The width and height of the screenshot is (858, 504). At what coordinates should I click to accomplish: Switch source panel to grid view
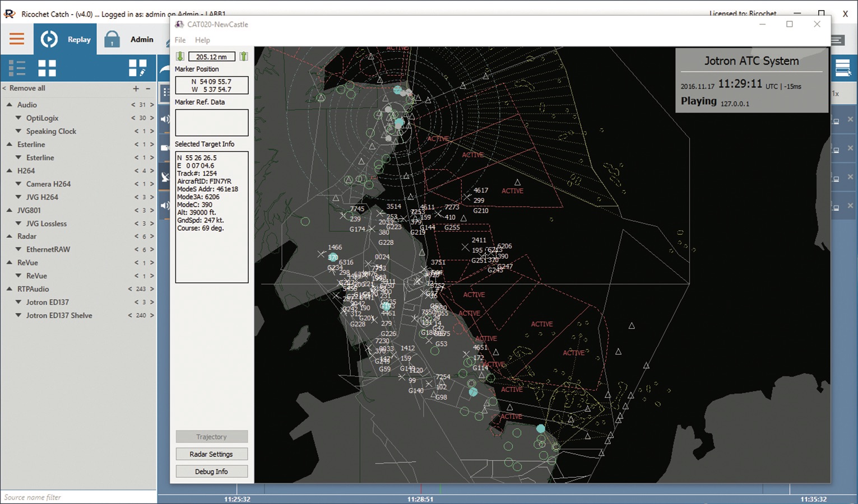pos(47,68)
